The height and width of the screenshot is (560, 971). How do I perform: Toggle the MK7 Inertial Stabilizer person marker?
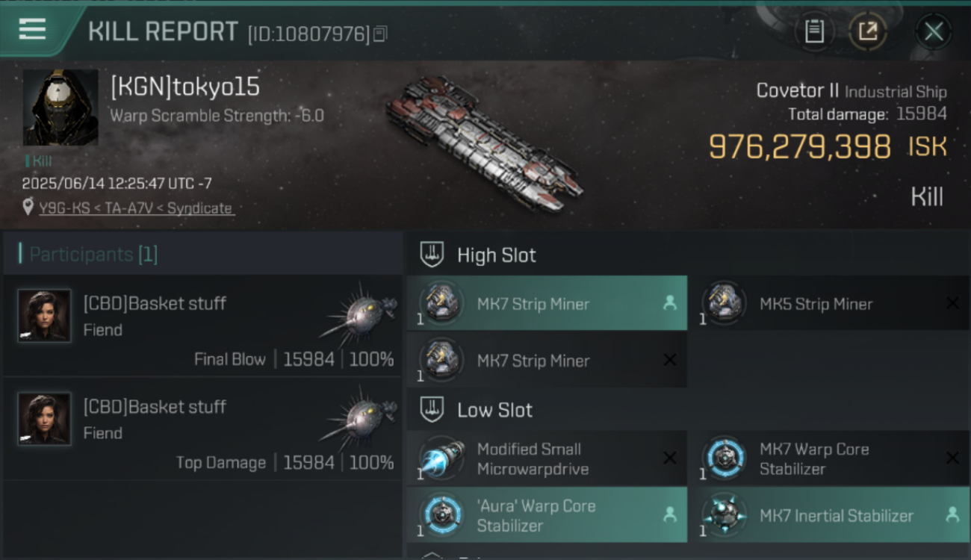952,514
